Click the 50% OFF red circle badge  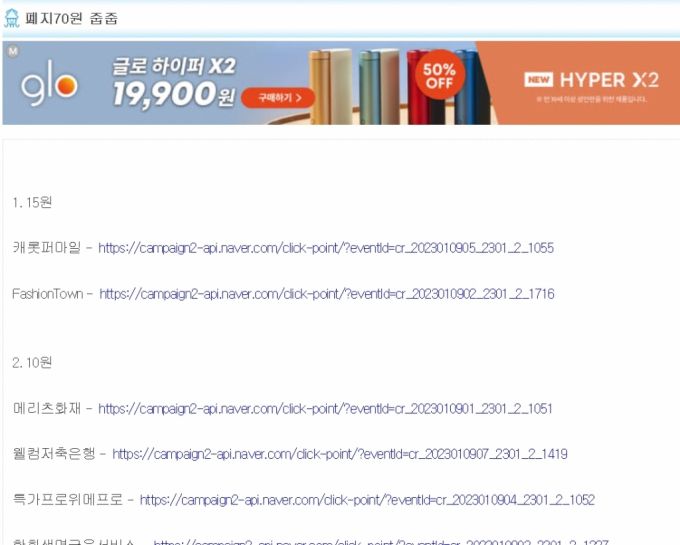tap(439, 78)
